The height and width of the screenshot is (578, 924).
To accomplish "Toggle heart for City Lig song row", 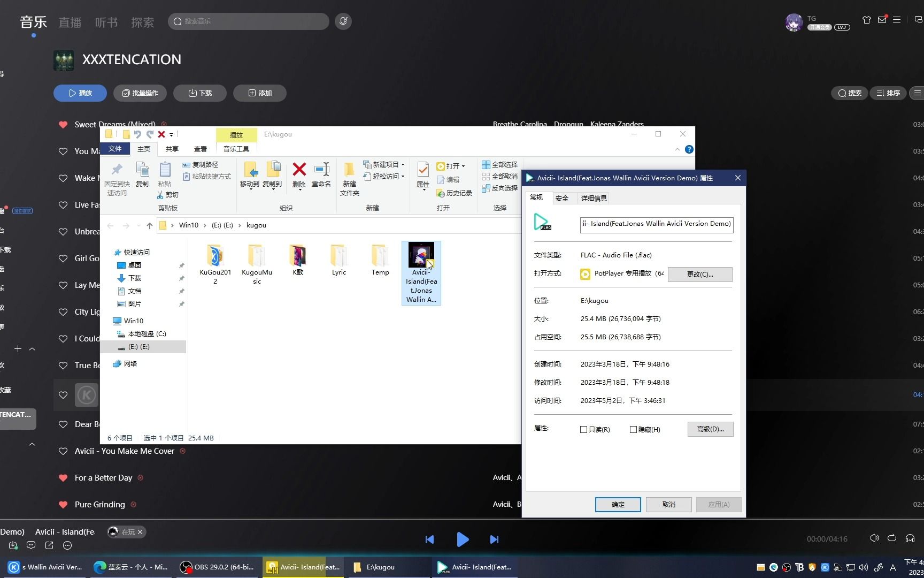I will pos(63,312).
